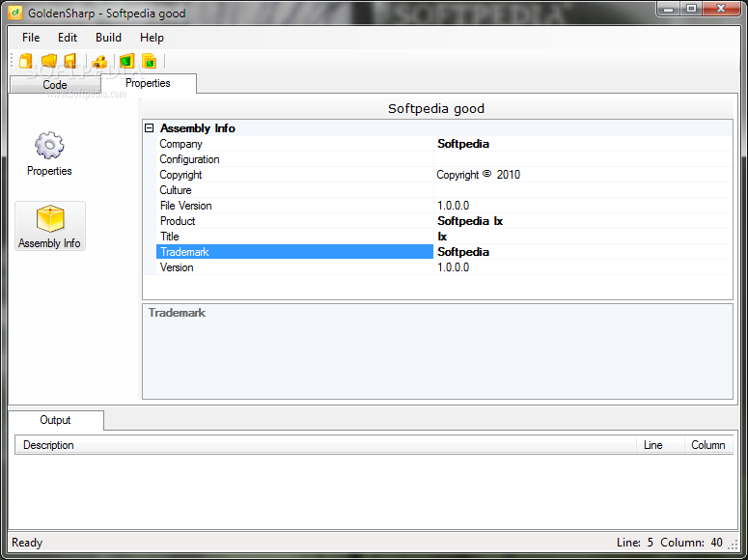748x560 pixels.
Task: Click the Build script toolbar icon
Action: [x=150, y=61]
